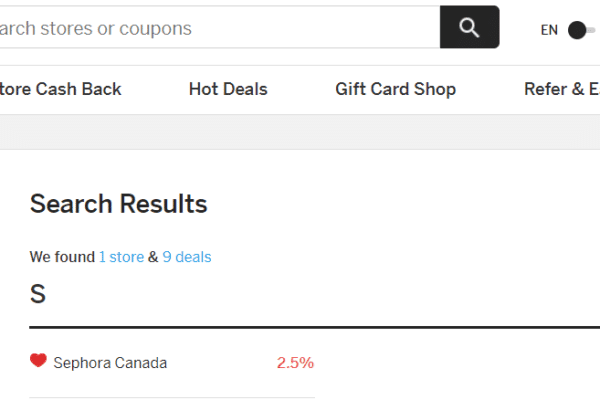This screenshot has height=400, width=600.
Task: Open the Refer & Earn menu item
Action: [x=562, y=89]
